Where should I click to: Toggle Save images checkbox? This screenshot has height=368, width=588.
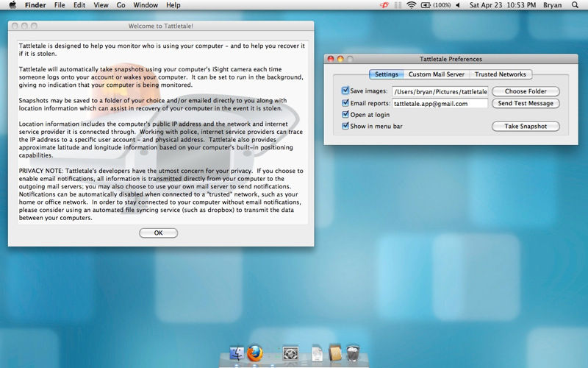[345, 91]
